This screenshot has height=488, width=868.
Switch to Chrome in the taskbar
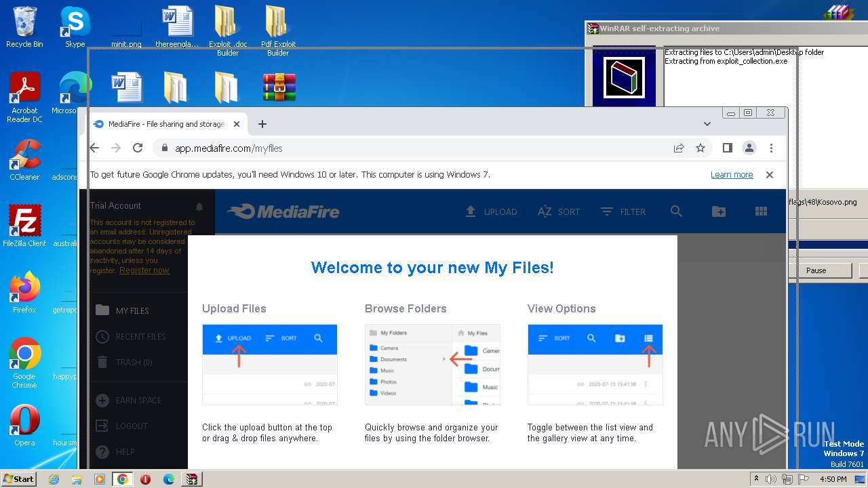pyautogui.click(x=123, y=479)
